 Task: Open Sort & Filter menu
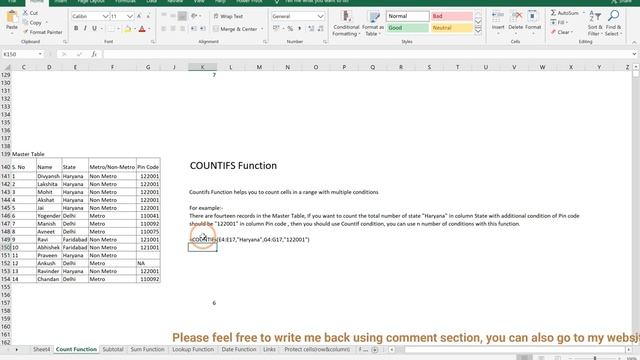coord(595,23)
